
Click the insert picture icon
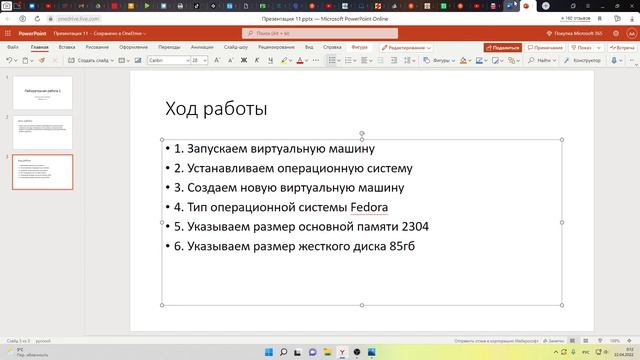pyautogui.click(x=138, y=60)
